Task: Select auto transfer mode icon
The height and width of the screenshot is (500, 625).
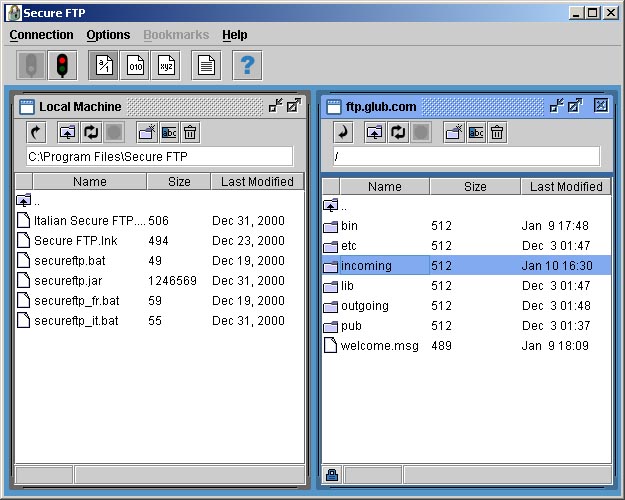Action: tap(103, 65)
